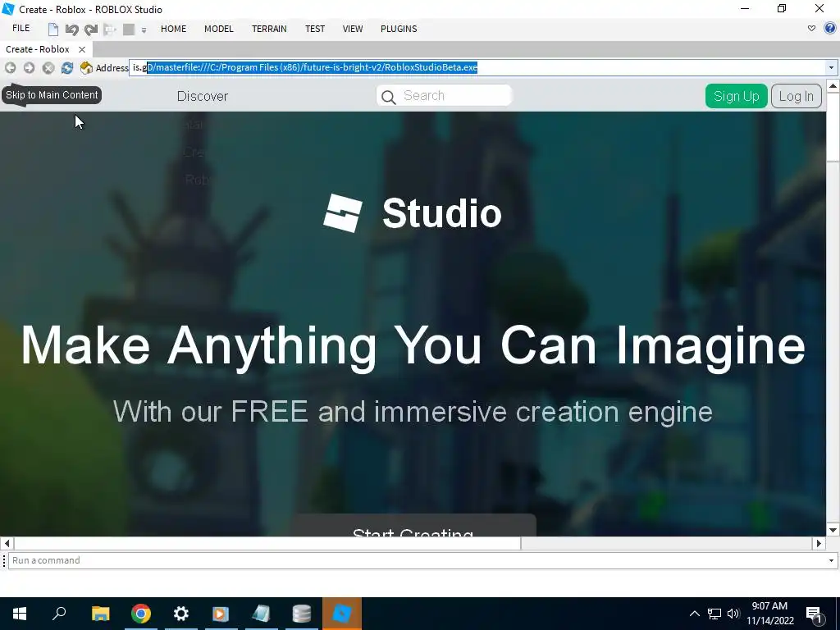Click the grey stop square icon
The height and width of the screenshot is (630, 840).
pyautogui.click(x=129, y=30)
